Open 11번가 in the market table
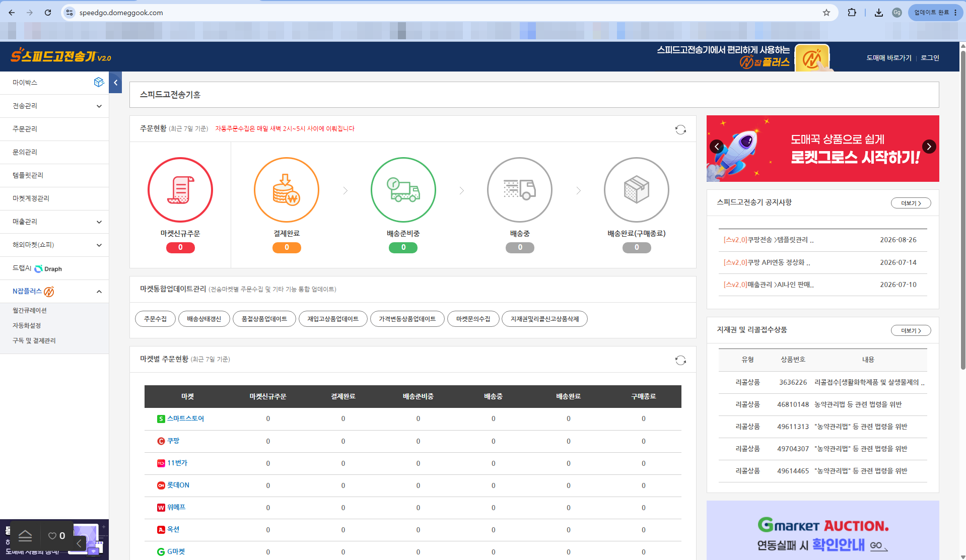966x560 pixels. (x=177, y=463)
